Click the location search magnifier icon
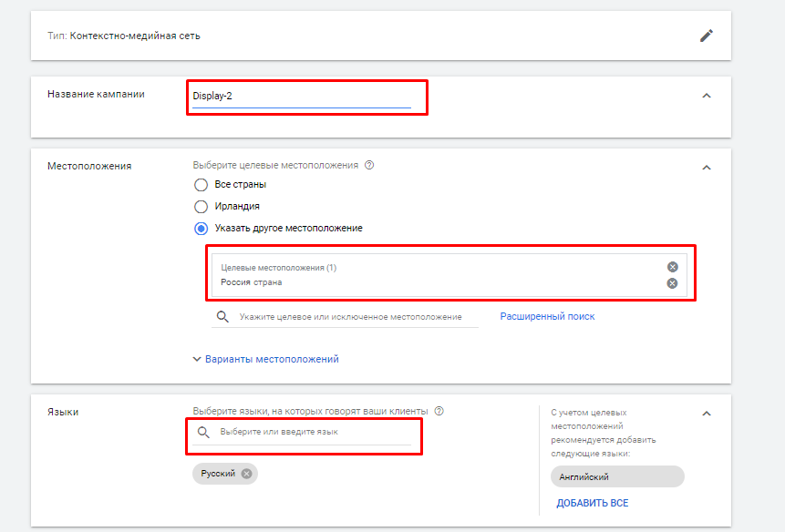 (x=222, y=317)
